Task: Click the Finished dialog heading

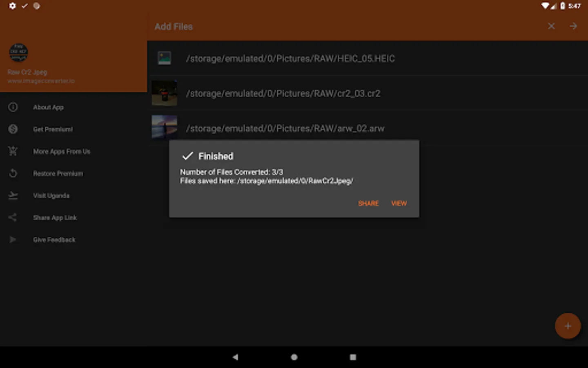Action: 216,156
